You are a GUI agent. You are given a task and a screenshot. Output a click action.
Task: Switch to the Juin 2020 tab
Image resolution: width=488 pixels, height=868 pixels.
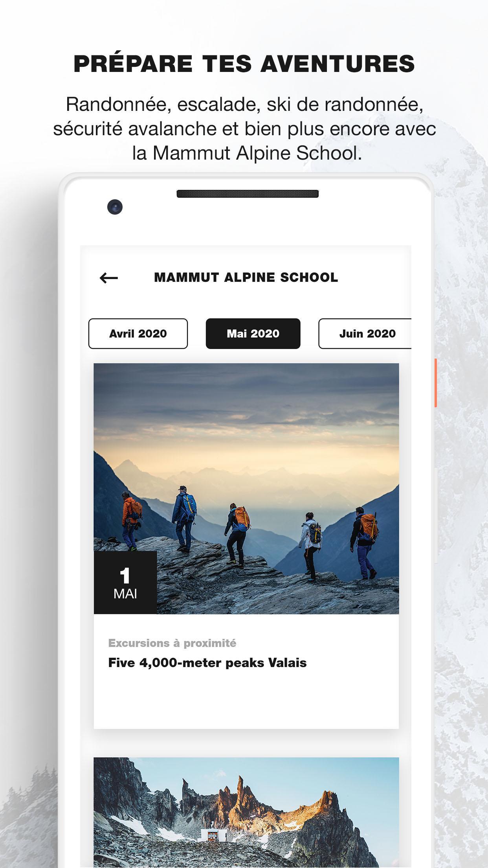point(365,333)
